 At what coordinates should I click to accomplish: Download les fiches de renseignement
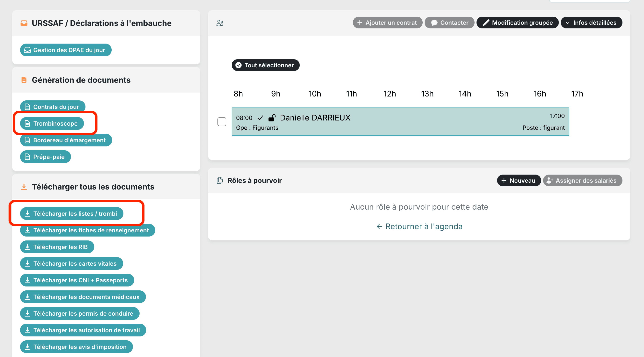pos(87,230)
